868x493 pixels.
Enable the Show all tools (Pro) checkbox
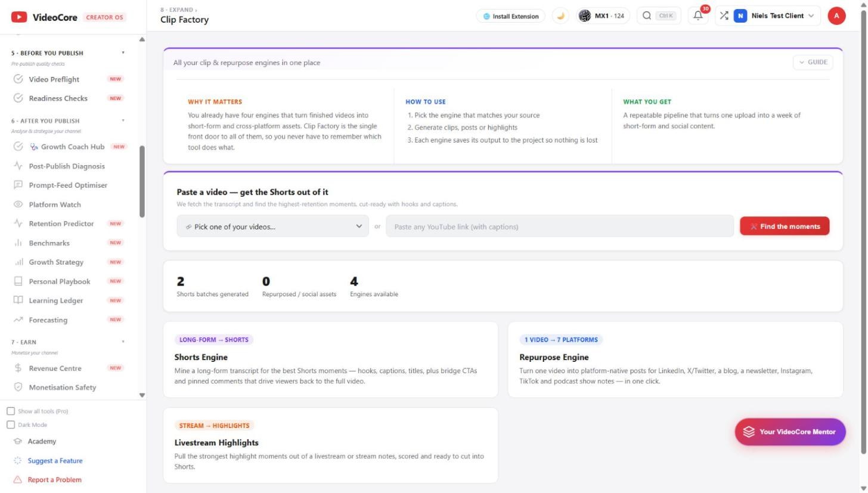click(x=11, y=411)
